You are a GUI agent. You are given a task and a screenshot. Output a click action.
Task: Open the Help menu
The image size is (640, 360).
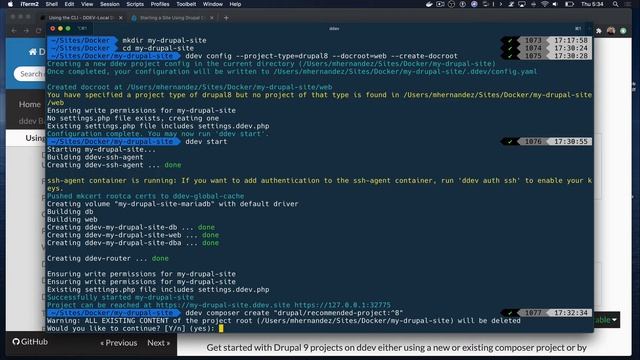(x=235, y=4)
